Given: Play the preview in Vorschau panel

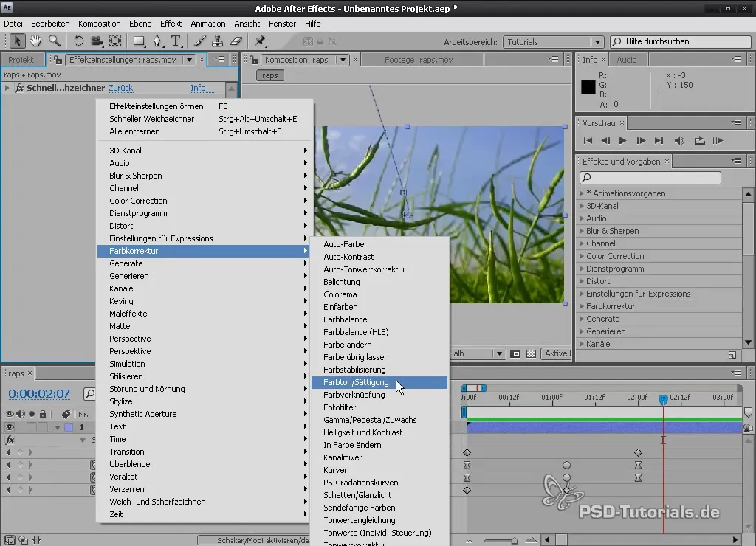Looking at the screenshot, I should pos(622,141).
